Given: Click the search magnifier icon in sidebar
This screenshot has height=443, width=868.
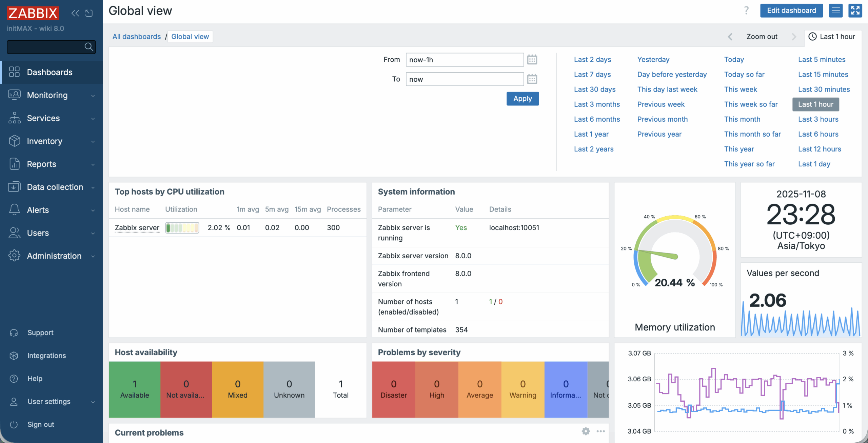Looking at the screenshot, I should [89, 47].
